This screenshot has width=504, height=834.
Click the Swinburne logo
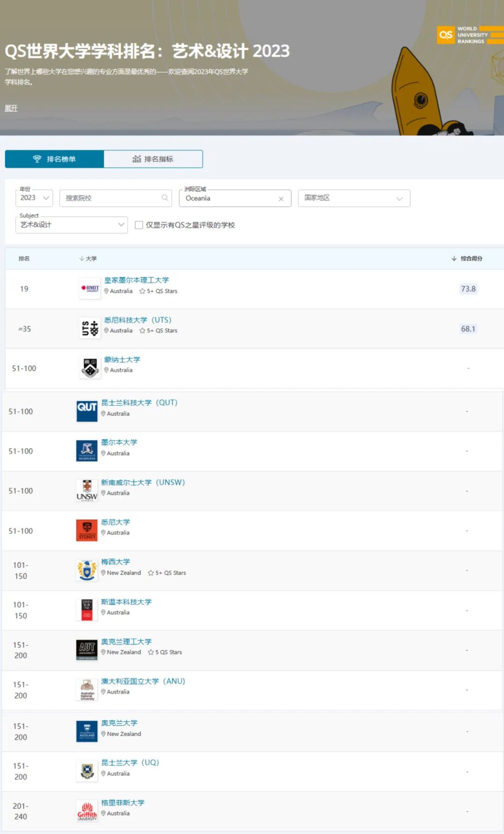point(87,610)
